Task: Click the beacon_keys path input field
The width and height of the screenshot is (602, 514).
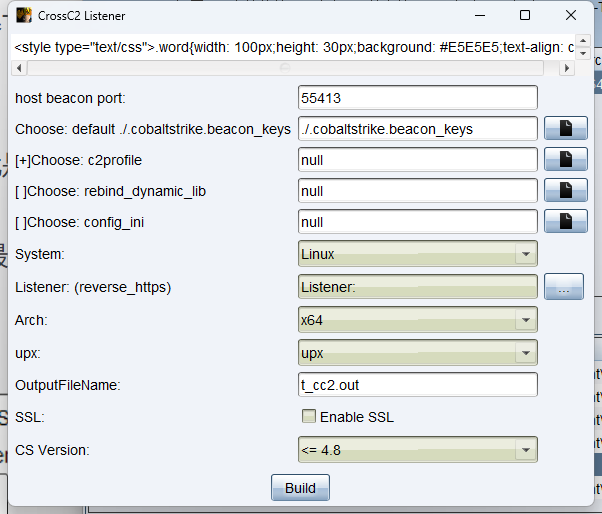Action: click(x=418, y=129)
